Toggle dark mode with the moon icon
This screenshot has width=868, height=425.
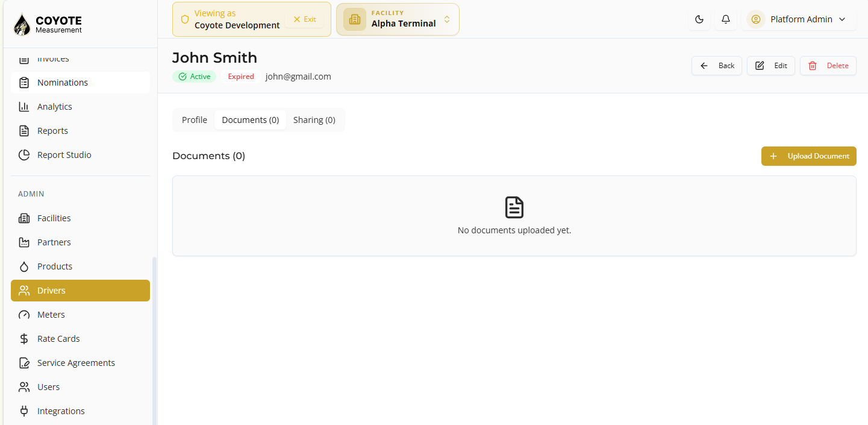click(699, 19)
